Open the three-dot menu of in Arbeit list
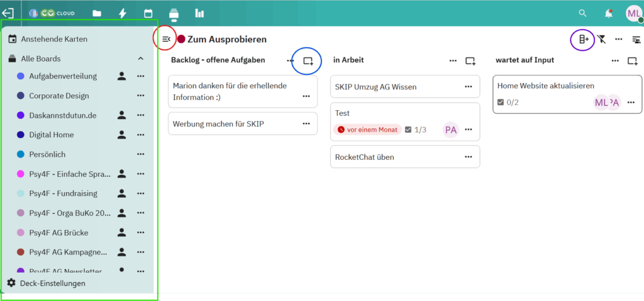The image size is (644, 301). (453, 60)
